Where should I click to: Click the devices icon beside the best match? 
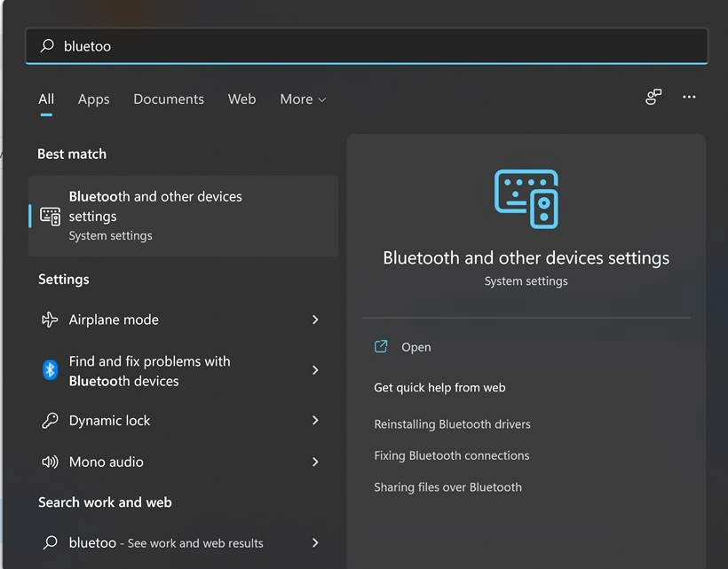pos(50,217)
